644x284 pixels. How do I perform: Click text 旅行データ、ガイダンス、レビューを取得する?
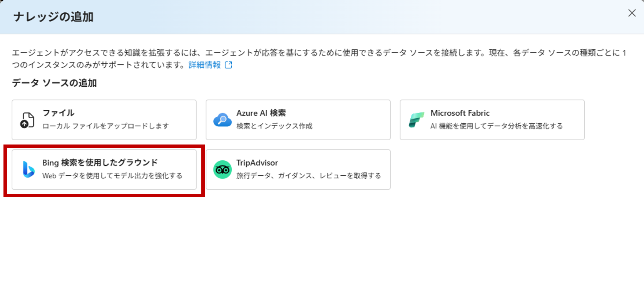pos(309,176)
